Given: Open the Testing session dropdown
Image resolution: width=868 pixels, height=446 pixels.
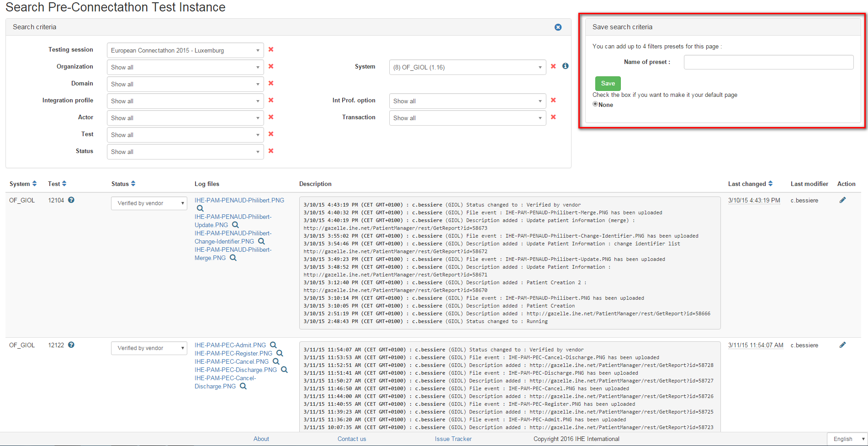Looking at the screenshot, I should [x=185, y=50].
